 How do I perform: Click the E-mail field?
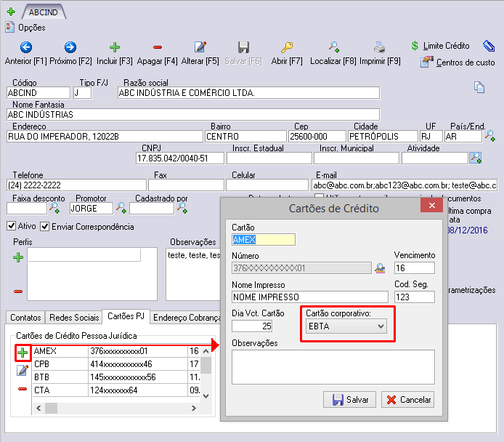pos(405,185)
